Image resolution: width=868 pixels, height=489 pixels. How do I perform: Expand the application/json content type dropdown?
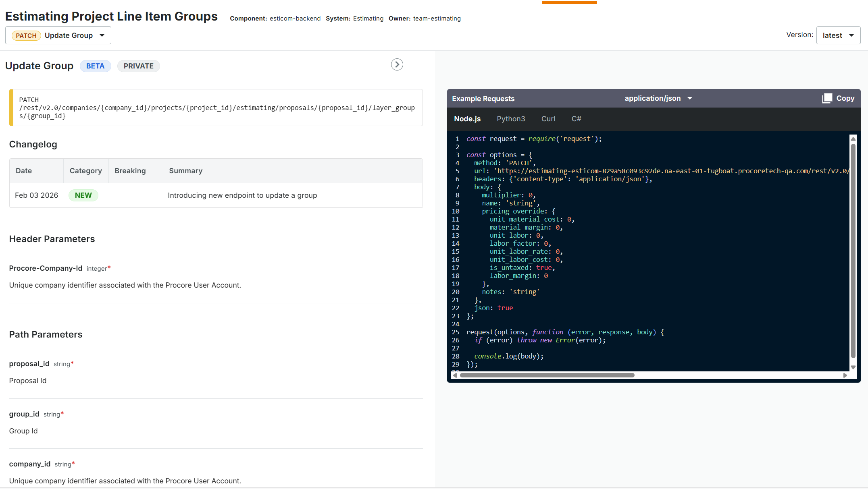(x=658, y=98)
